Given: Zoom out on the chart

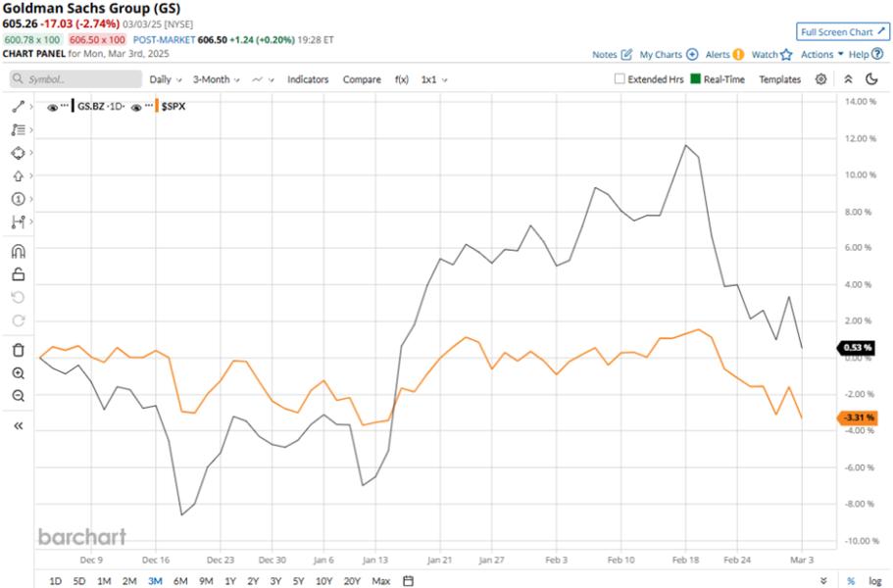Looking at the screenshot, I should tap(19, 396).
